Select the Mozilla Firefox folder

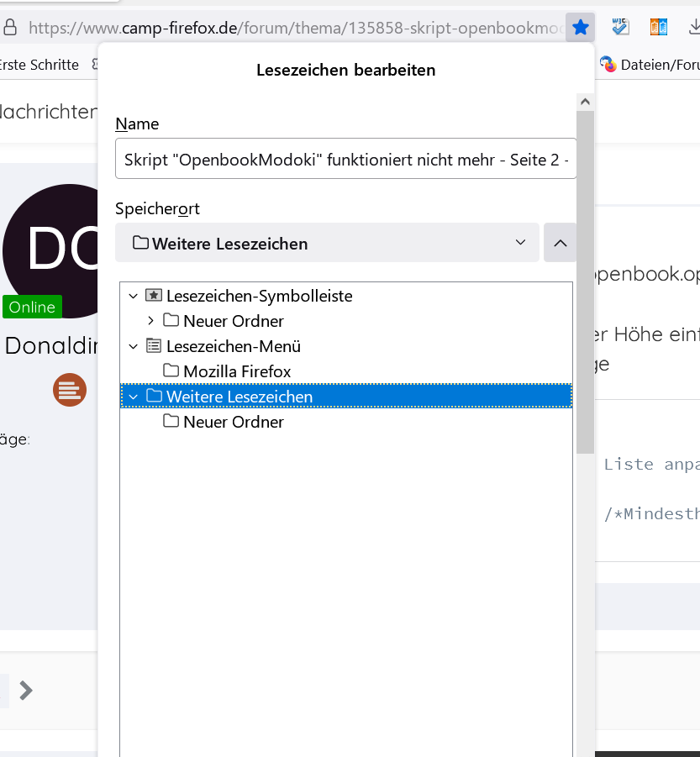[236, 371]
